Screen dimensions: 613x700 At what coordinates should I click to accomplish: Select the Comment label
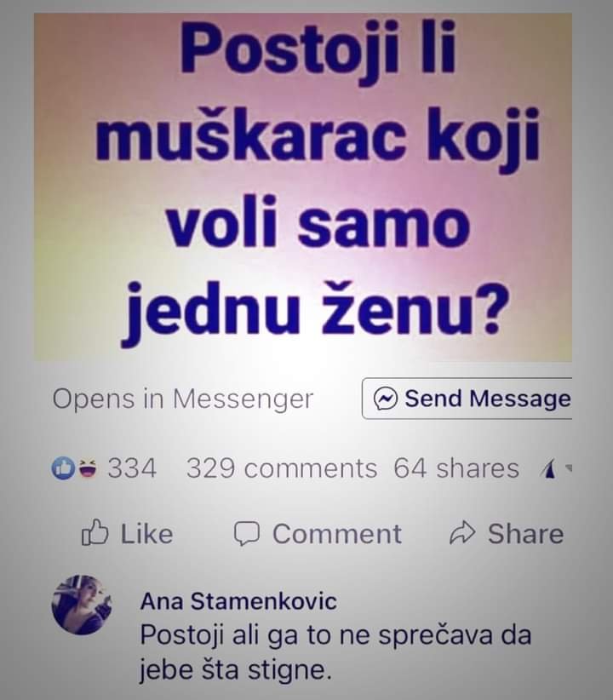(337, 534)
